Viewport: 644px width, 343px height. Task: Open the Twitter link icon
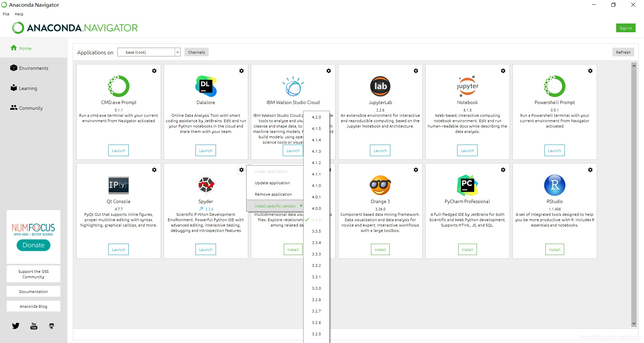(16, 326)
